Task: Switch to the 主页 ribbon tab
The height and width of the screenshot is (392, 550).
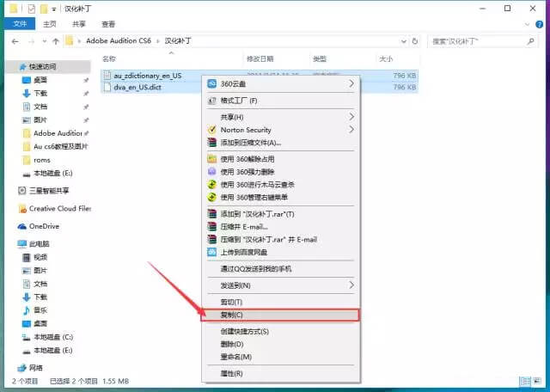Action: click(x=50, y=24)
